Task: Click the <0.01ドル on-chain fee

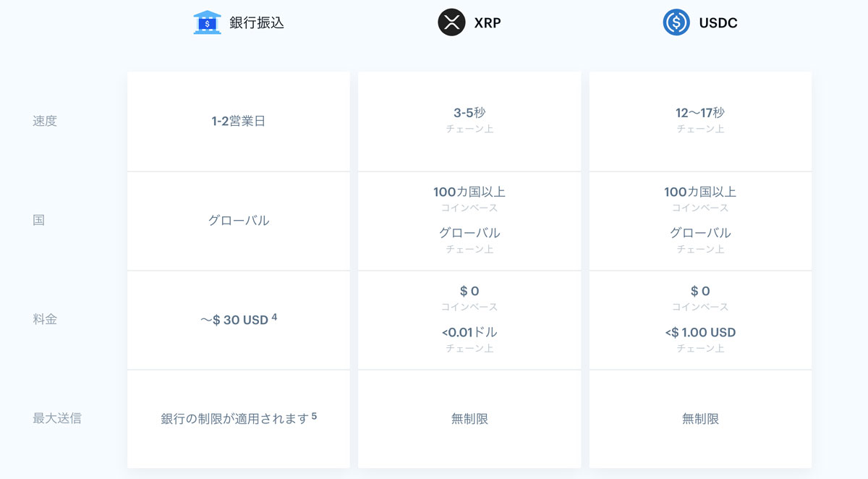Action: 469,333
